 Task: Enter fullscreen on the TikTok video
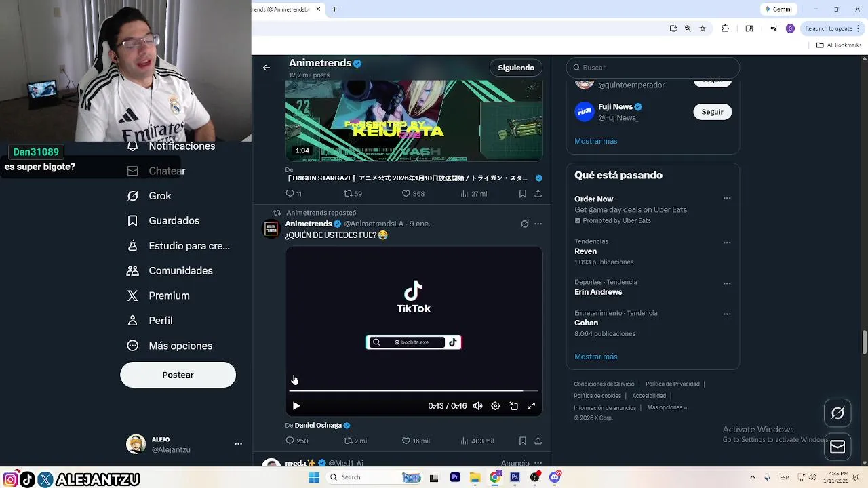(532, 406)
